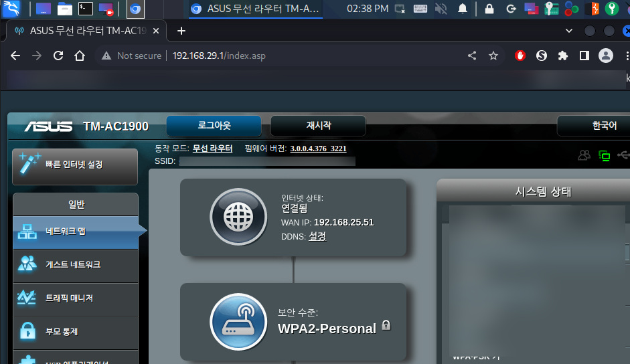Open the browser profile avatar menu
Screen dimensions: 630x364
click(x=606, y=56)
